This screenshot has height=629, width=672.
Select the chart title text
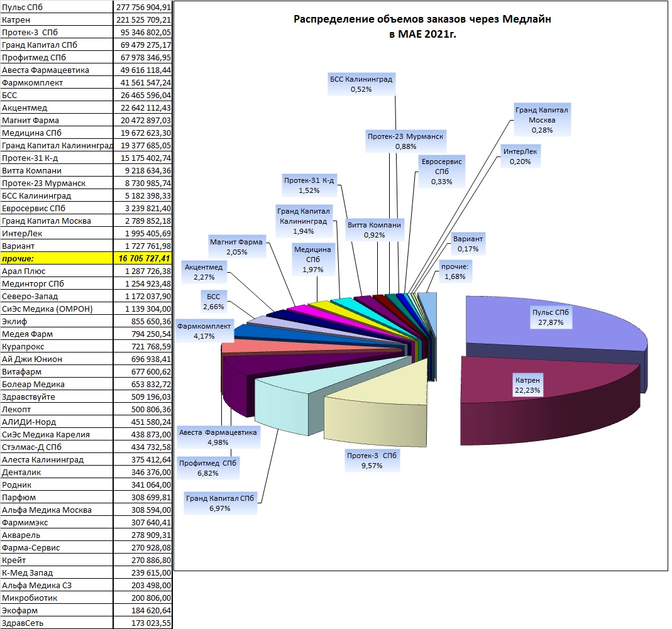(x=422, y=26)
